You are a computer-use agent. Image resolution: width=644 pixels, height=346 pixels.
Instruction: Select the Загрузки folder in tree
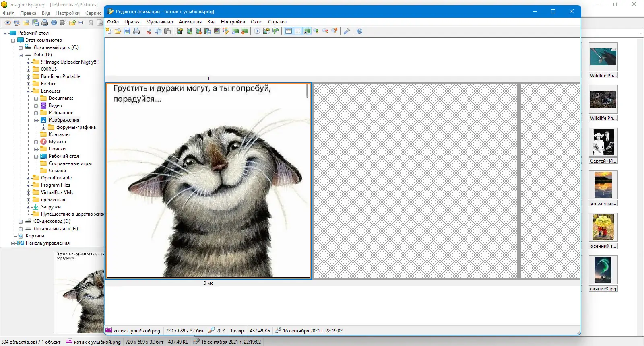click(51, 207)
